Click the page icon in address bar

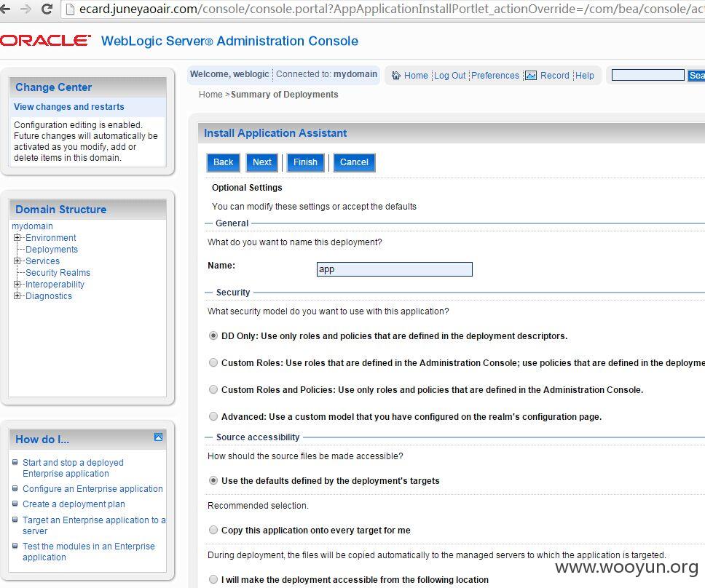click(x=70, y=9)
